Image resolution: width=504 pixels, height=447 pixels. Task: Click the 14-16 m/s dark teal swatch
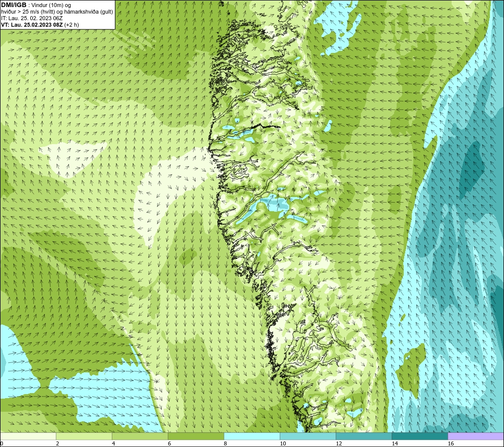tap(419, 436)
